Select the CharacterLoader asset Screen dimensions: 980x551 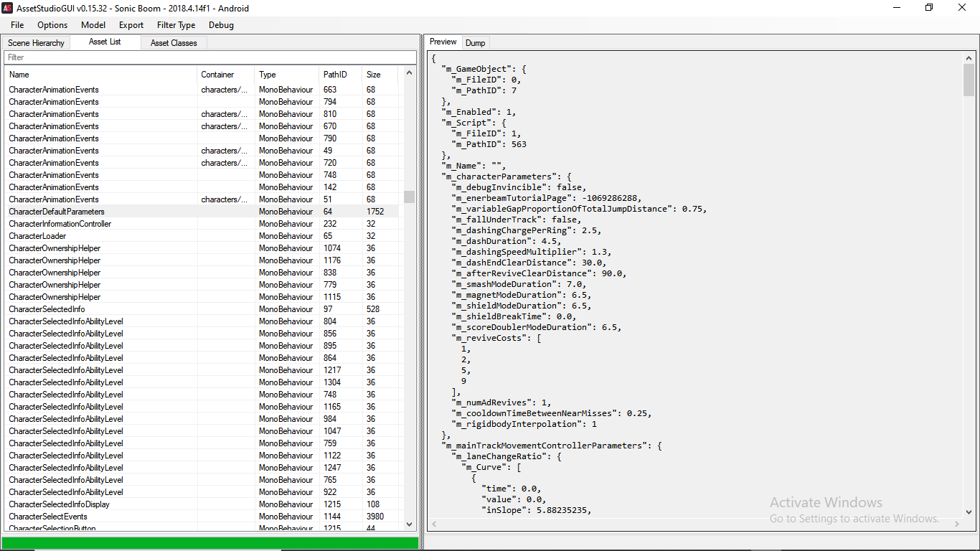[x=37, y=235]
